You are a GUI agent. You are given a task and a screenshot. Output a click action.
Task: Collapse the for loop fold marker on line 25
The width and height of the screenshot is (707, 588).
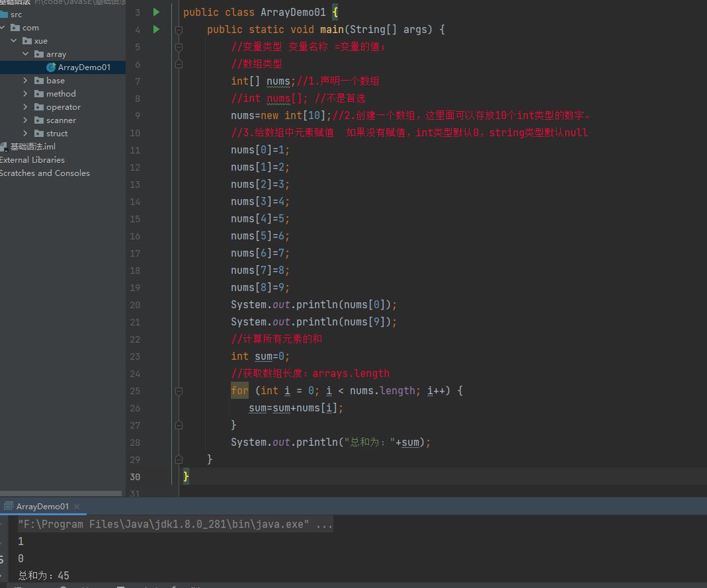point(179,391)
